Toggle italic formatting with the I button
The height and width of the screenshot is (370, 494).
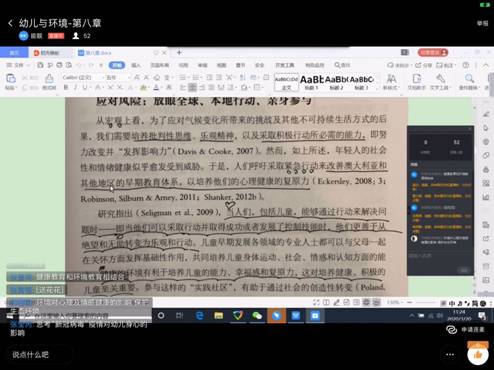point(76,87)
